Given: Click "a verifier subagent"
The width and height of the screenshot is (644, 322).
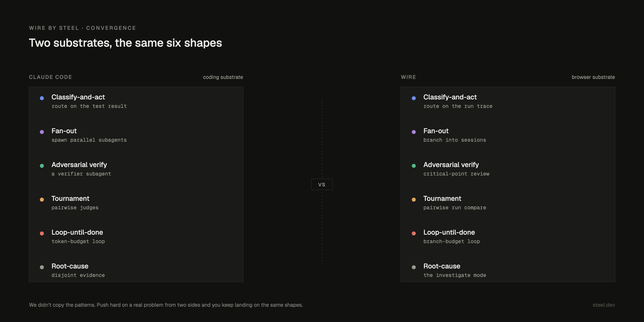Looking at the screenshot, I should click(81, 174).
